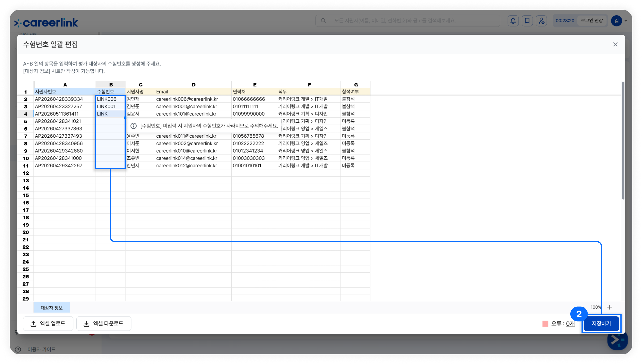Image resolution: width=642 pixels, height=364 pixels.
Task: Expand the profile dropdown arrow
Action: coord(625,21)
